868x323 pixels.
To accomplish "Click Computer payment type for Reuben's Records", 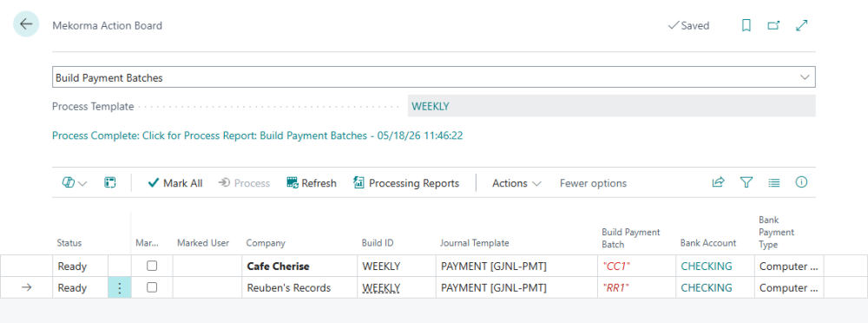I will 788,288.
